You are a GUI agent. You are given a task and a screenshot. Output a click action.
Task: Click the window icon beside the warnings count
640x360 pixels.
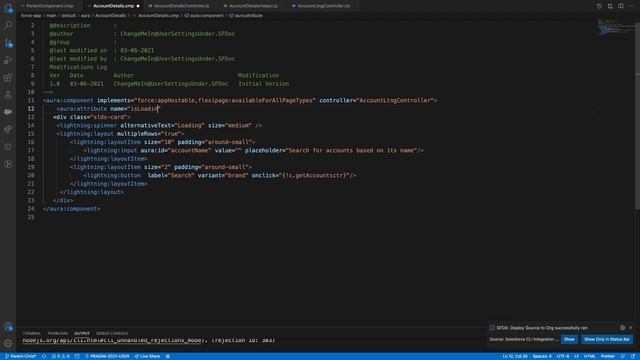(x=77, y=356)
